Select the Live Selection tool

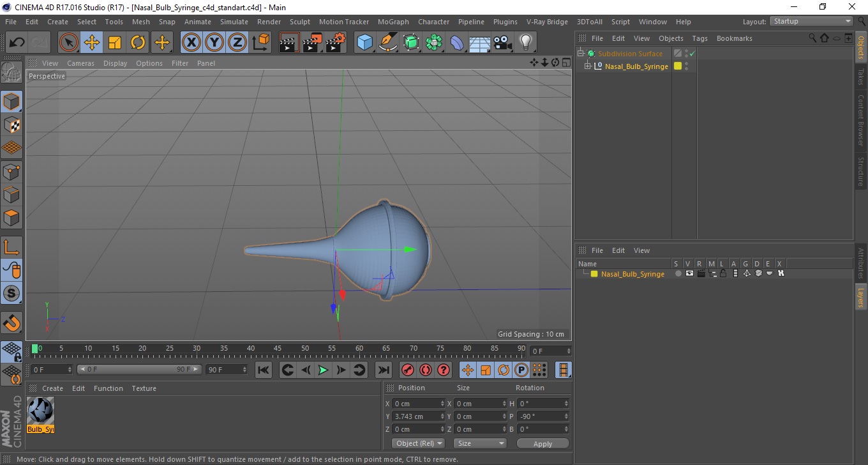coord(69,43)
